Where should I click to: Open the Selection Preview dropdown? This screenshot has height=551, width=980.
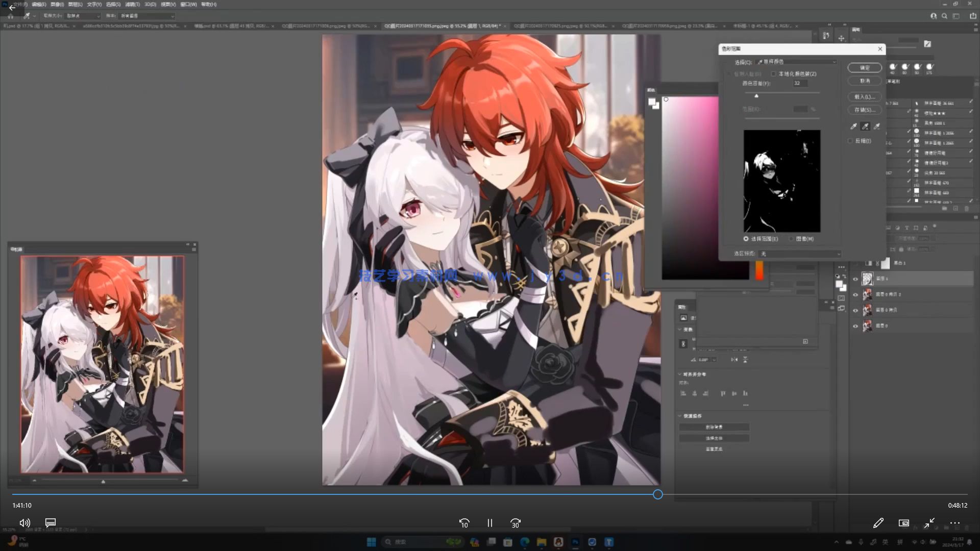(x=800, y=254)
